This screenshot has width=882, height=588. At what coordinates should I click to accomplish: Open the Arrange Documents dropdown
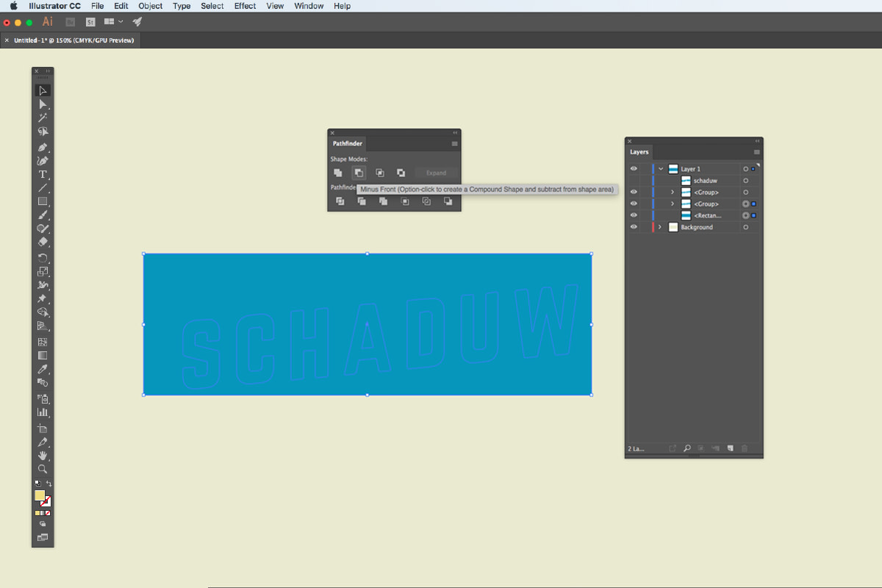click(x=113, y=22)
